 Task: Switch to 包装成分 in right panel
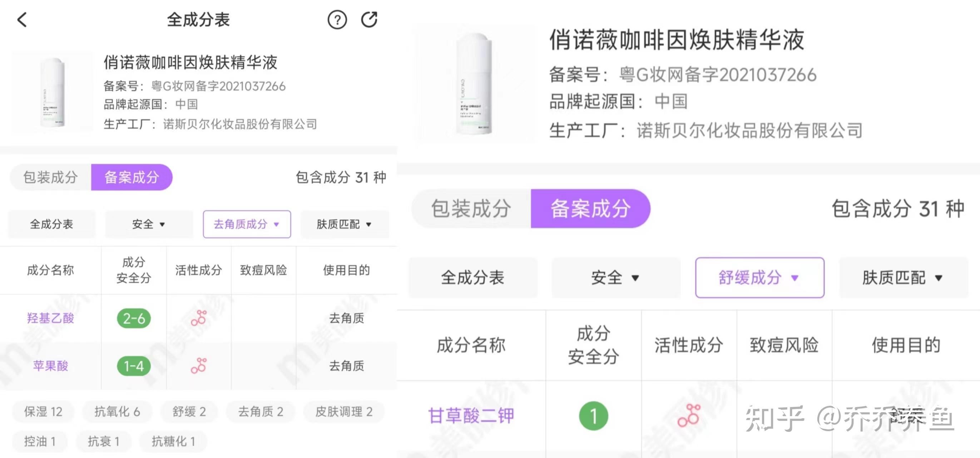click(471, 209)
